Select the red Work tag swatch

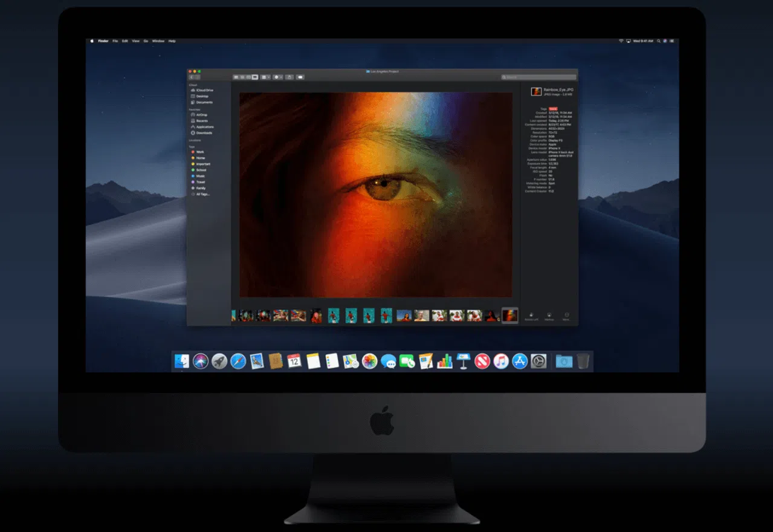pos(193,152)
